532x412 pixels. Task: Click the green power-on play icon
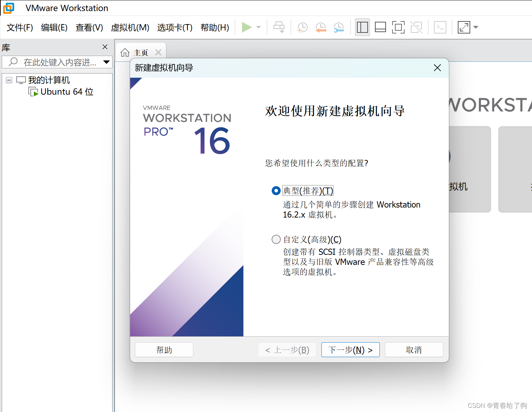tap(246, 27)
